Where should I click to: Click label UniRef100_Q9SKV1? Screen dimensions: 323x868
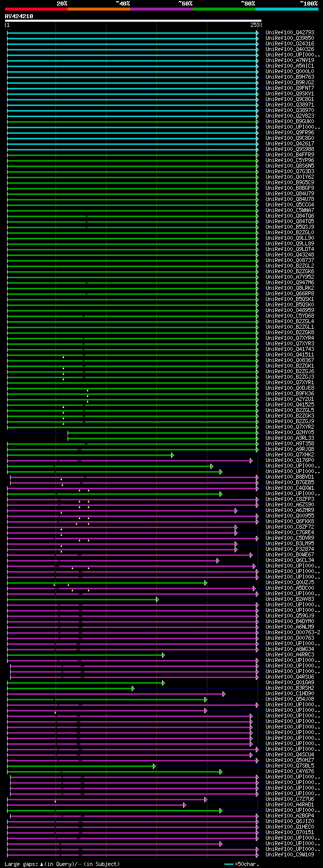(x=290, y=93)
